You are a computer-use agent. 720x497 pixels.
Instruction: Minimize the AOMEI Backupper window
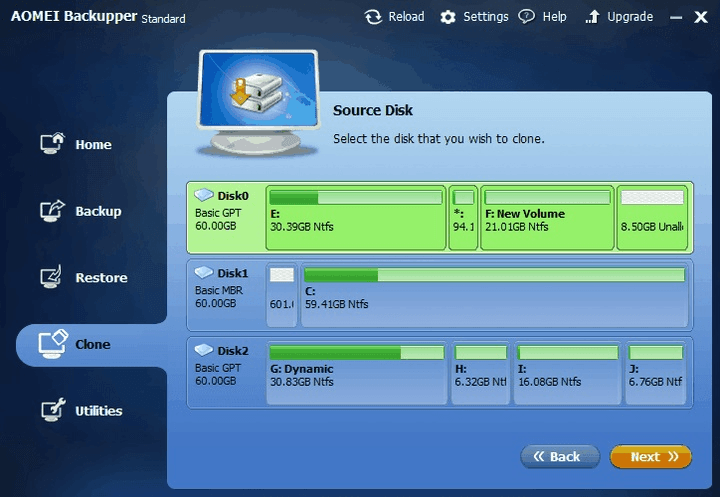click(x=676, y=18)
